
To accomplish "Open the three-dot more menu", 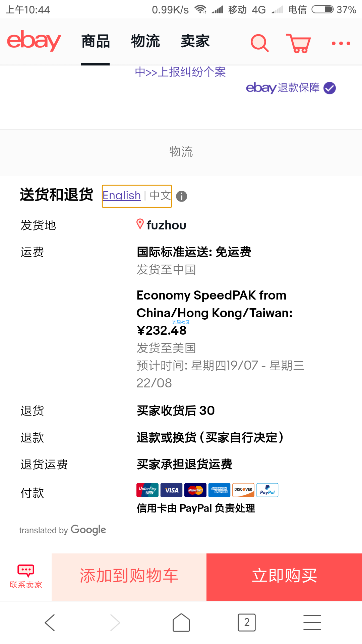I will pyautogui.click(x=341, y=43).
